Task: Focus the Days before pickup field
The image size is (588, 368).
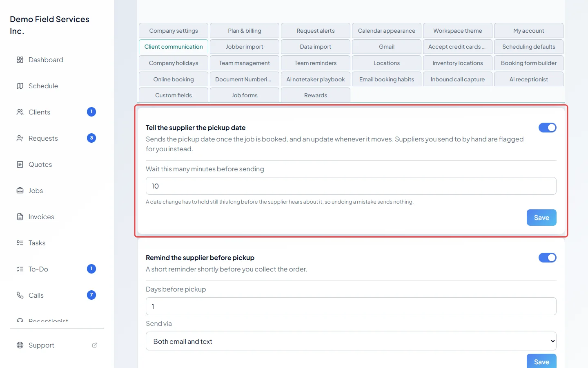Action: pos(351,306)
